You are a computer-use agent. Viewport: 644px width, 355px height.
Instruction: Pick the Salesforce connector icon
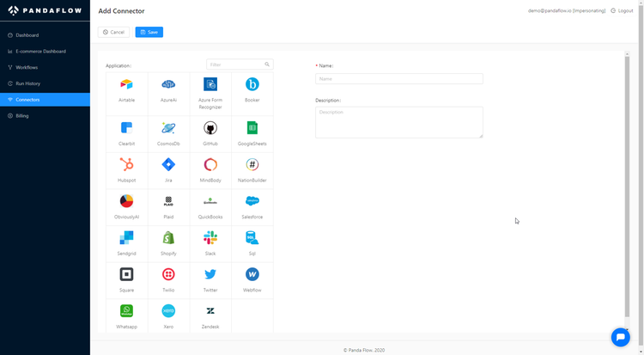(x=252, y=201)
